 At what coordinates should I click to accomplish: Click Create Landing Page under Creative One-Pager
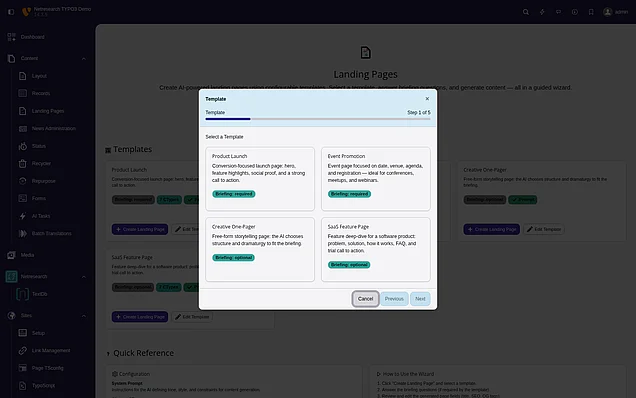(492, 229)
